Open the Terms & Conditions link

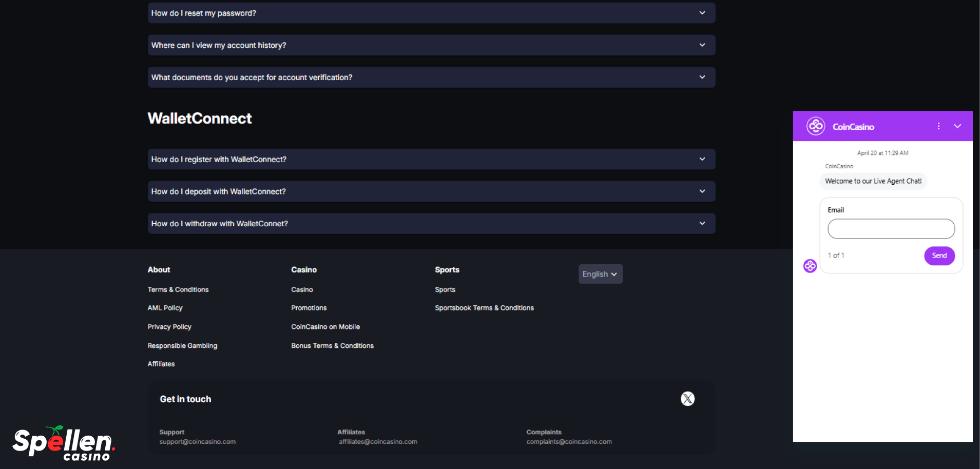178,289
